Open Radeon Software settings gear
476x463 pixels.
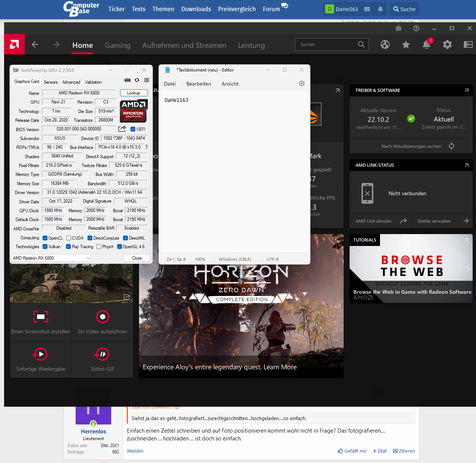coord(447,45)
